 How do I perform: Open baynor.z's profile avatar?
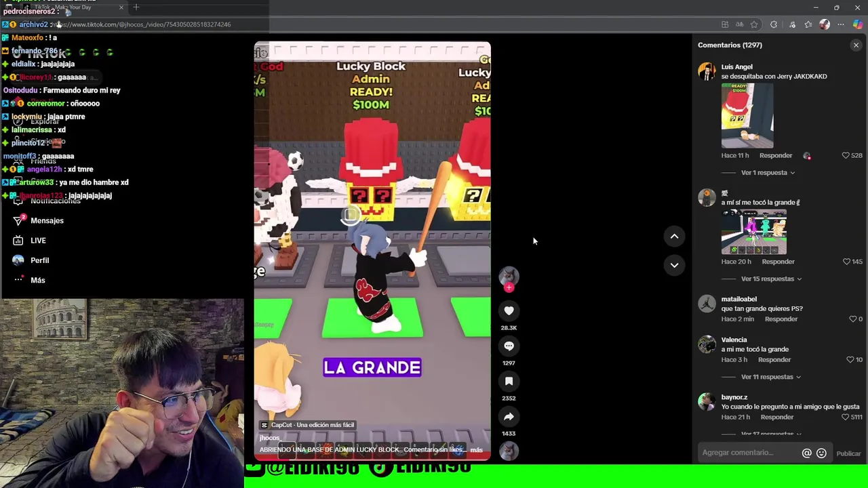click(x=707, y=401)
